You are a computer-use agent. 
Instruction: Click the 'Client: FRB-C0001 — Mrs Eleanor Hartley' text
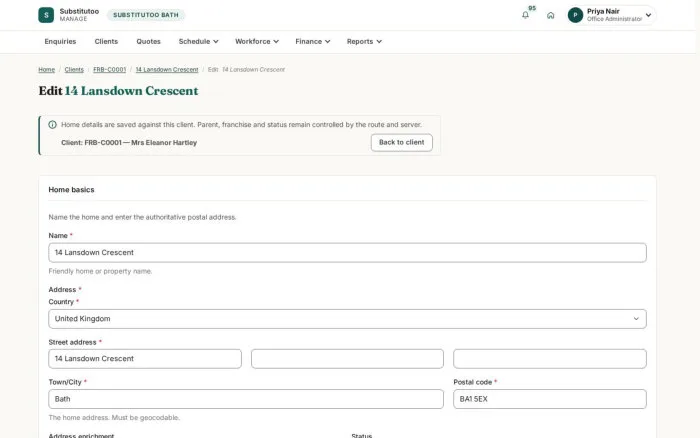129,143
